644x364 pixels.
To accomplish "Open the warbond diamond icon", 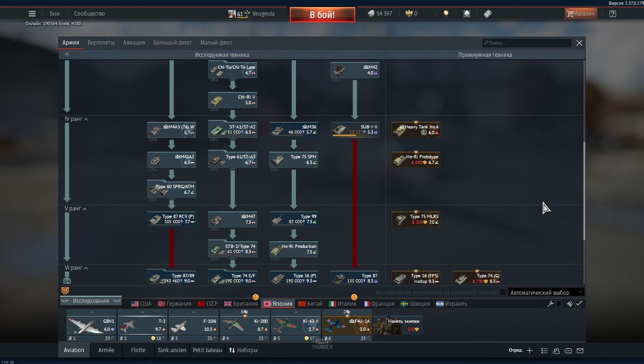I will coord(467,14).
